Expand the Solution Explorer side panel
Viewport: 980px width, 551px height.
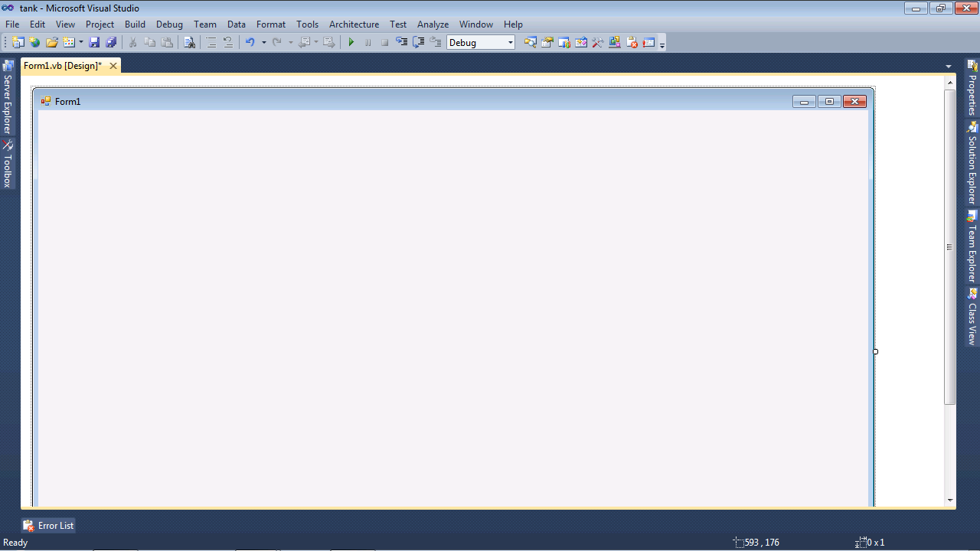point(972,162)
